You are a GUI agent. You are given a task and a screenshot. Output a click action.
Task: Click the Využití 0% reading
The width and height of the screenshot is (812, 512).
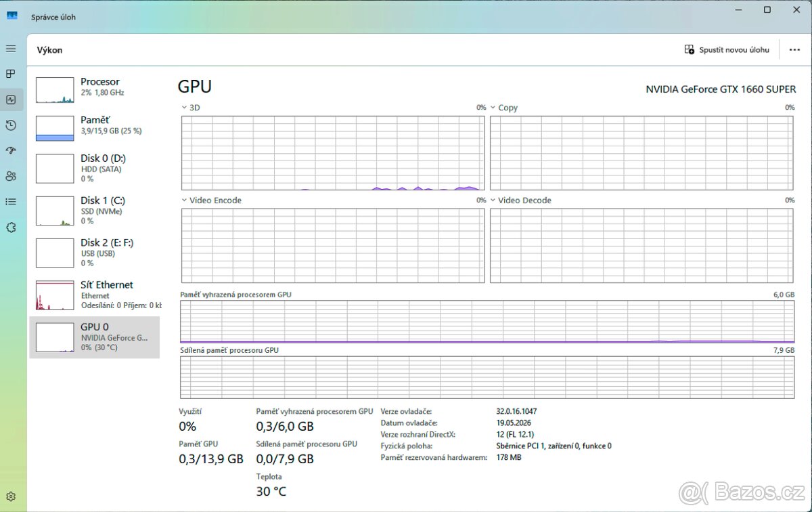[190, 420]
